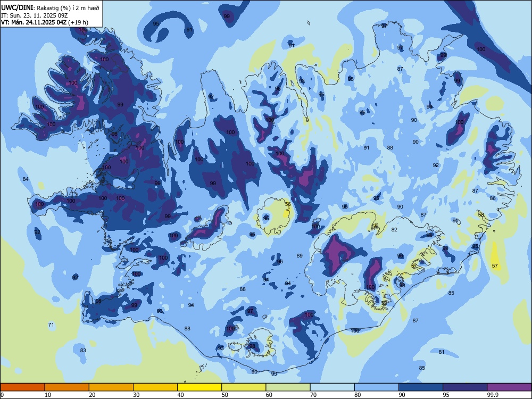
Task: Click the legend scale label '60'
Action: point(269,395)
